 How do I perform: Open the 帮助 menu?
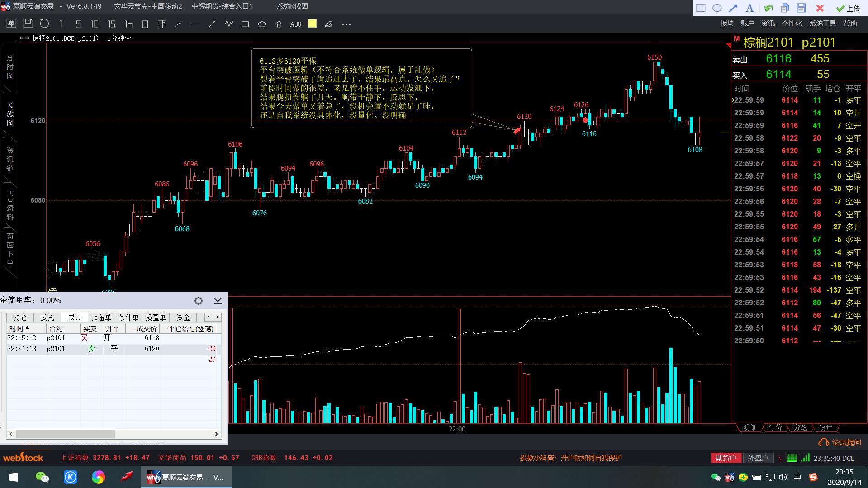click(850, 24)
